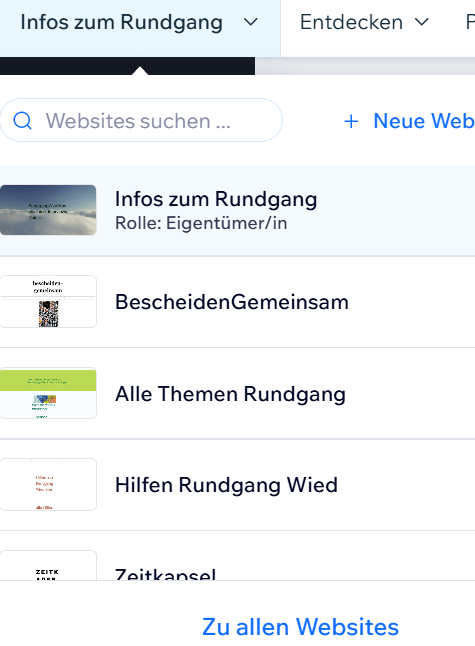Open Zu allen Websites link

[x=300, y=627]
